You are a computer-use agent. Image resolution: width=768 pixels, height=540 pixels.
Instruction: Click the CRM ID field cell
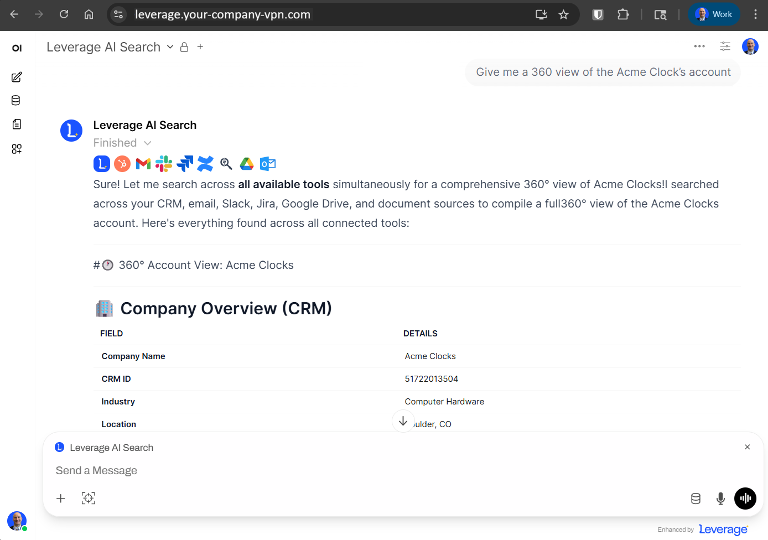[116, 379]
